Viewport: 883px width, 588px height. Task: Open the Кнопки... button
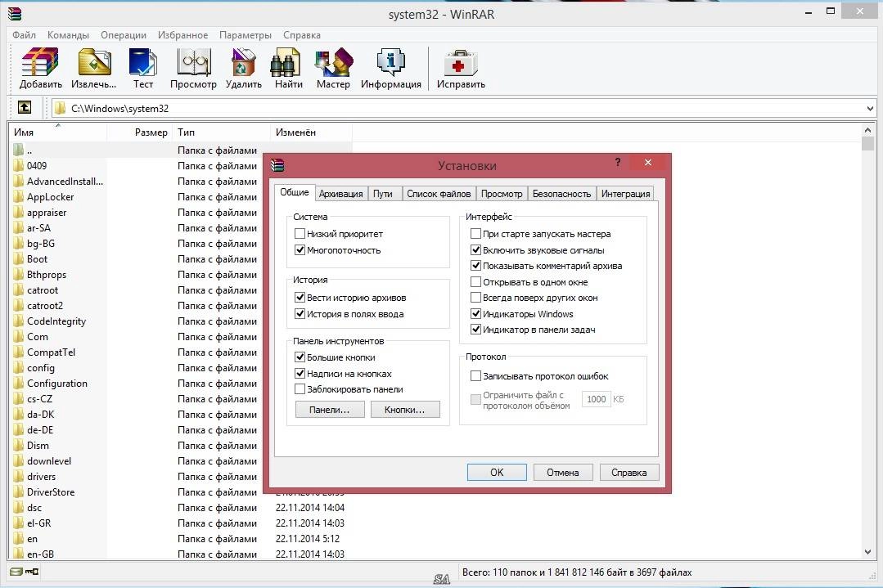[405, 410]
